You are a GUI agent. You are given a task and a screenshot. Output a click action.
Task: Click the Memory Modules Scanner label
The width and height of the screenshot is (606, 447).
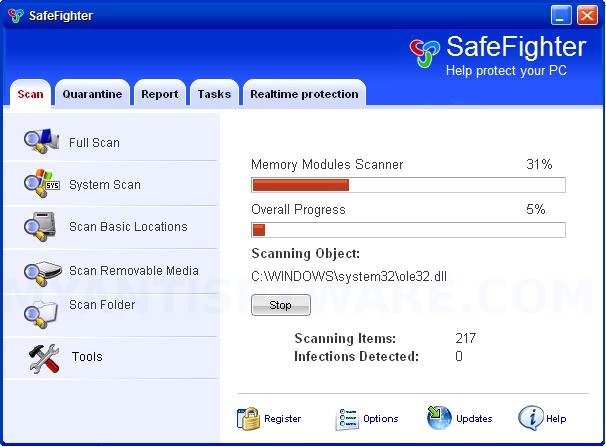tap(327, 164)
